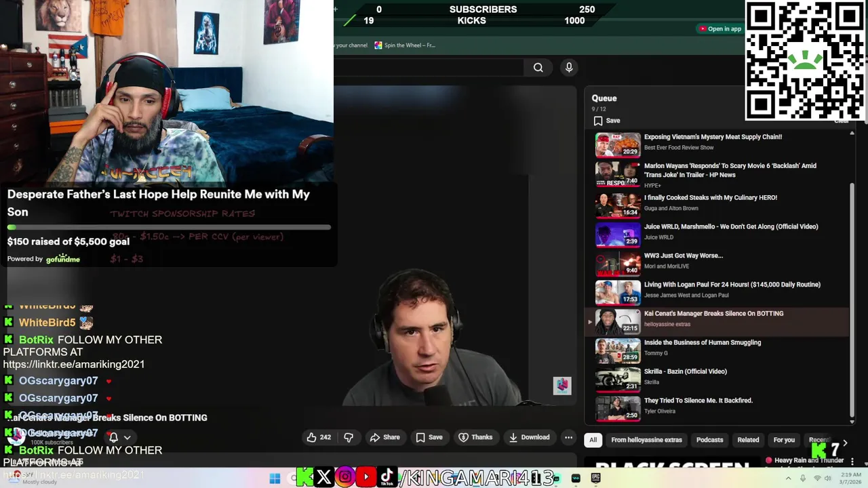Open options for Heavy Rain and Thunder video
The image size is (868, 488).
click(x=851, y=461)
